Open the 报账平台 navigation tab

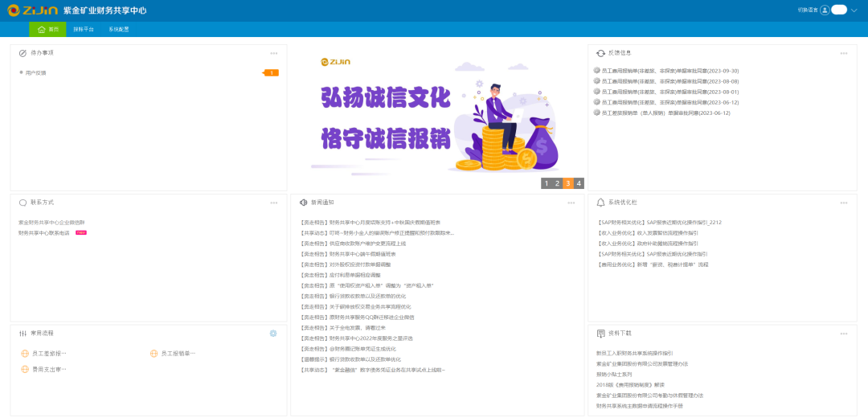point(84,29)
